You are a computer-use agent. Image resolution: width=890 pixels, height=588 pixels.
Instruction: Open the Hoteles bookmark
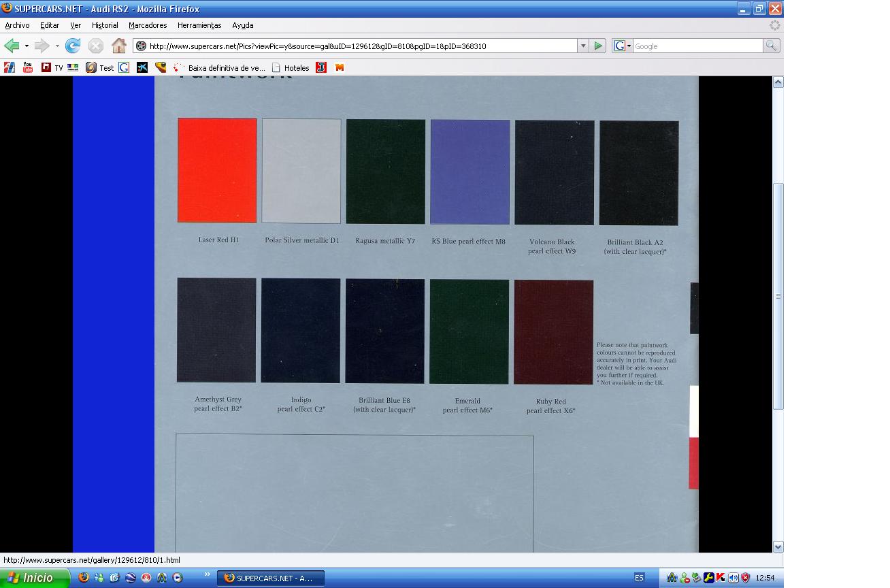[291, 67]
